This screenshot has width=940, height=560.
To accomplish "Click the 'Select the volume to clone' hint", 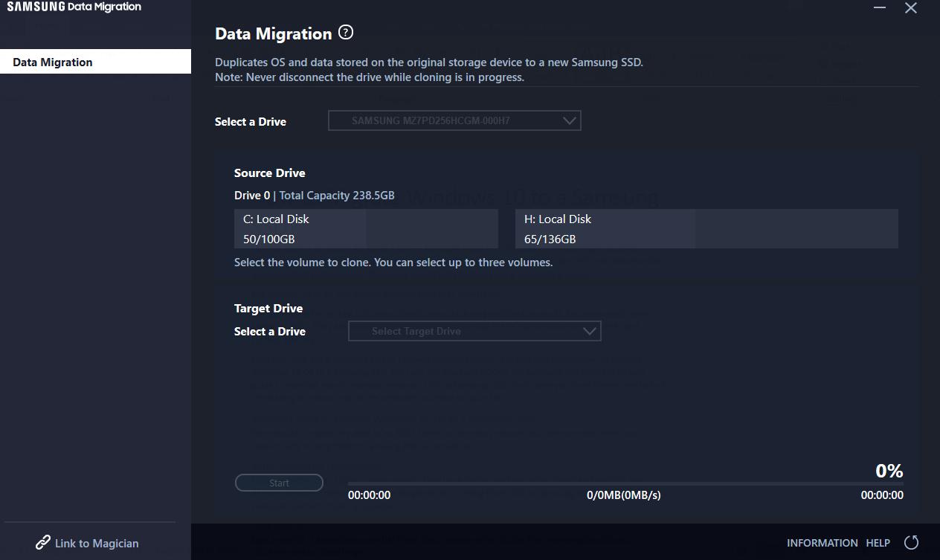I will coord(393,263).
